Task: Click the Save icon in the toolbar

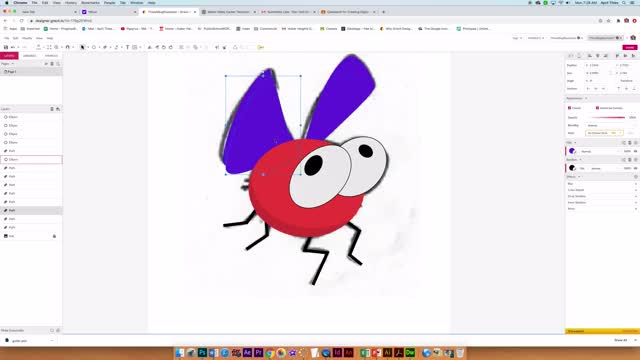Action: tap(6, 47)
